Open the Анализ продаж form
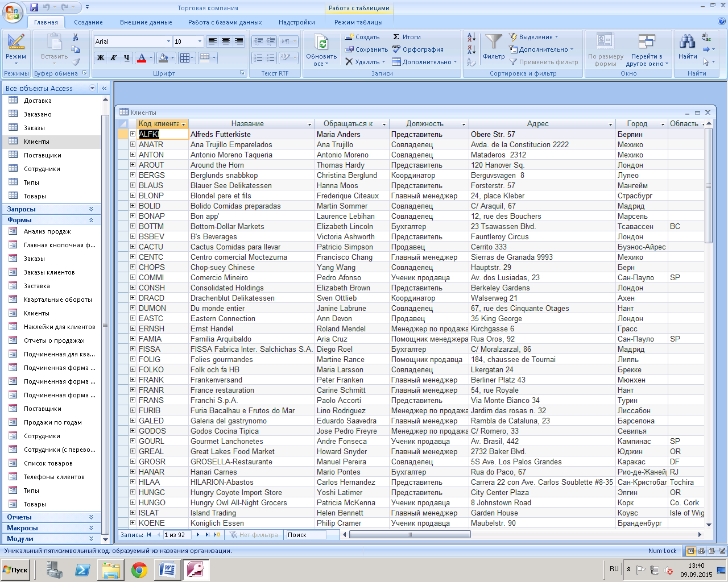 pyautogui.click(x=47, y=231)
